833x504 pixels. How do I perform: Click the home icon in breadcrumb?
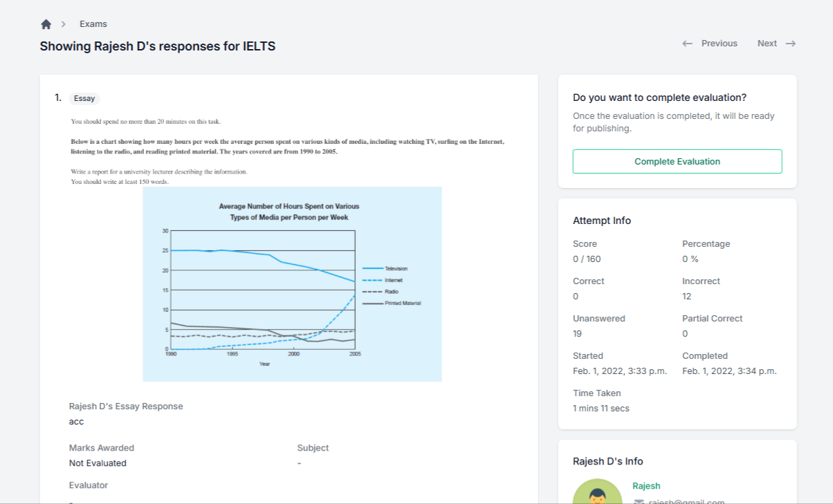pos(46,24)
